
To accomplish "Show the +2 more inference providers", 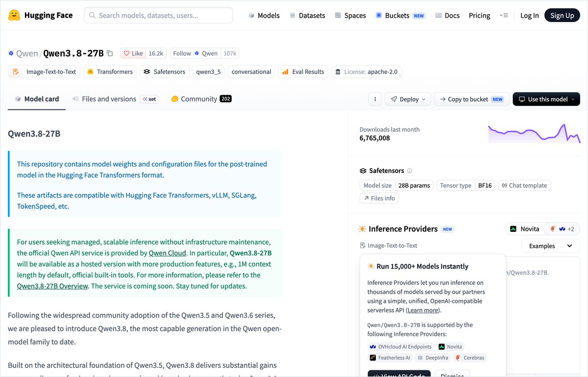I will [563, 229].
